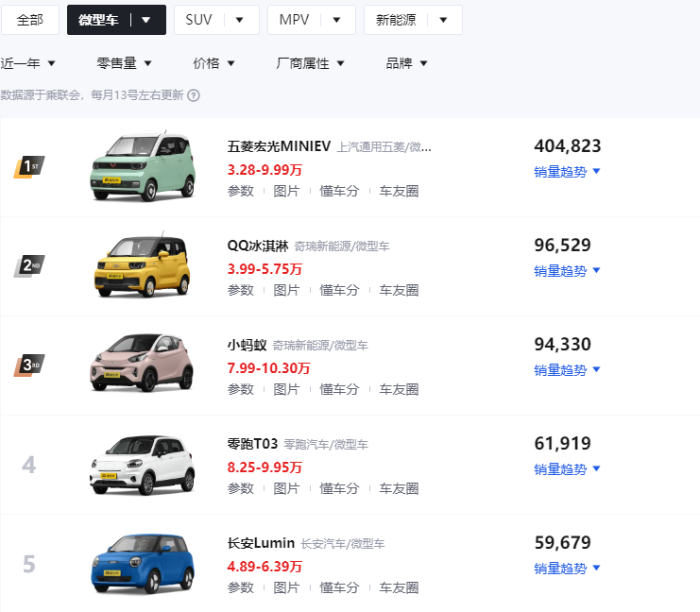This screenshot has height=612, width=700.
Task: Open the white 零跑T03 car image
Action: pos(142,465)
